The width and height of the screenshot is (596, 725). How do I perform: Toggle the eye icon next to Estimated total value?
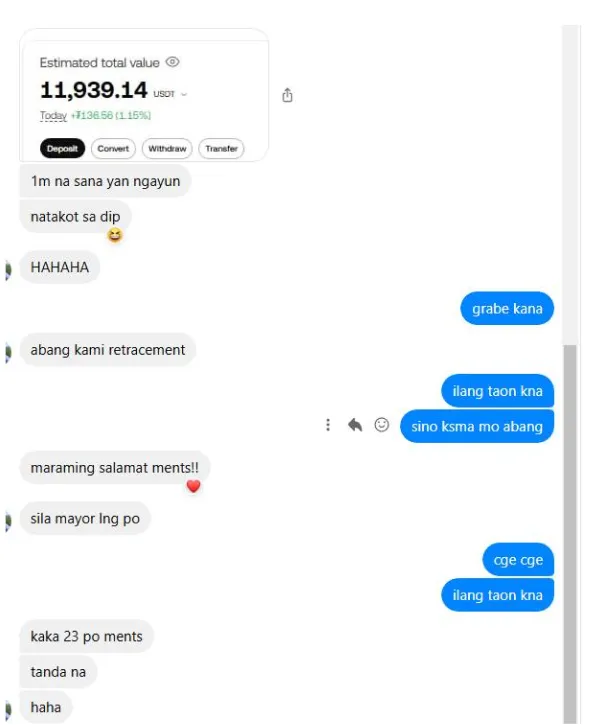coord(172,62)
